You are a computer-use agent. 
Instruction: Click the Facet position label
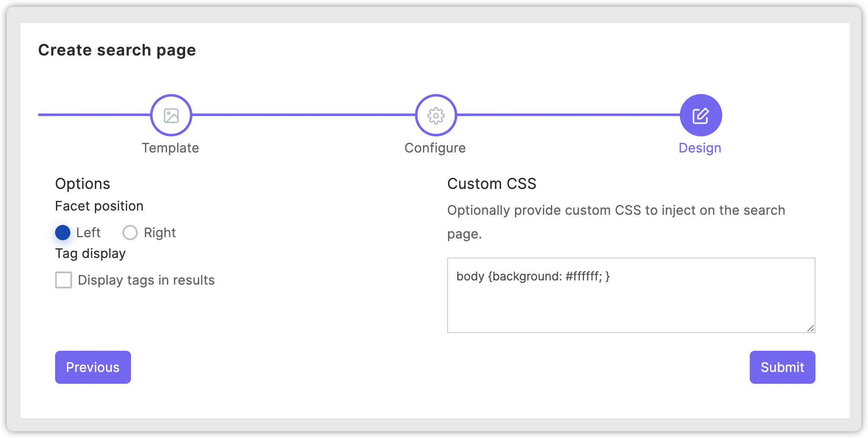[x=99, y=206]
